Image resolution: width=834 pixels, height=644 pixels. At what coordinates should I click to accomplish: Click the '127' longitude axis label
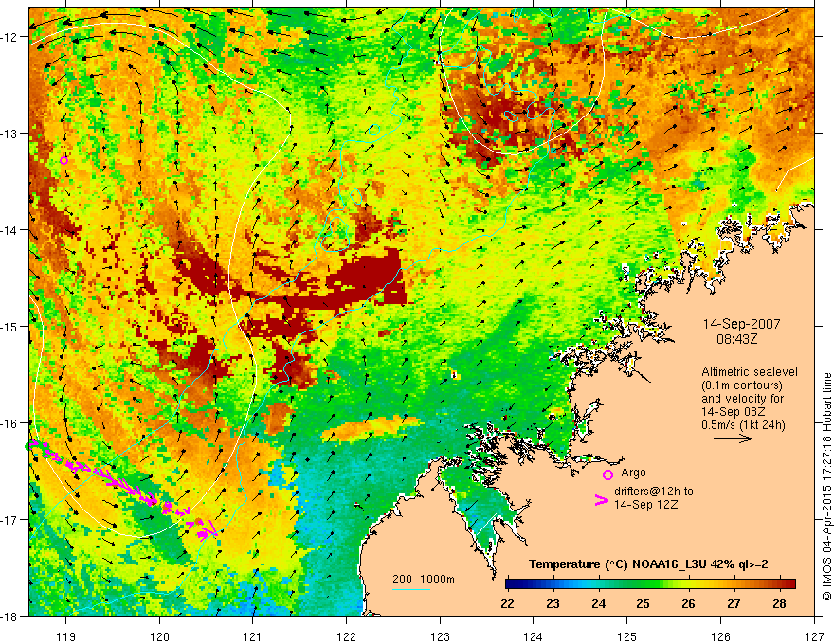pyautogui.click(x=814, y=636)
